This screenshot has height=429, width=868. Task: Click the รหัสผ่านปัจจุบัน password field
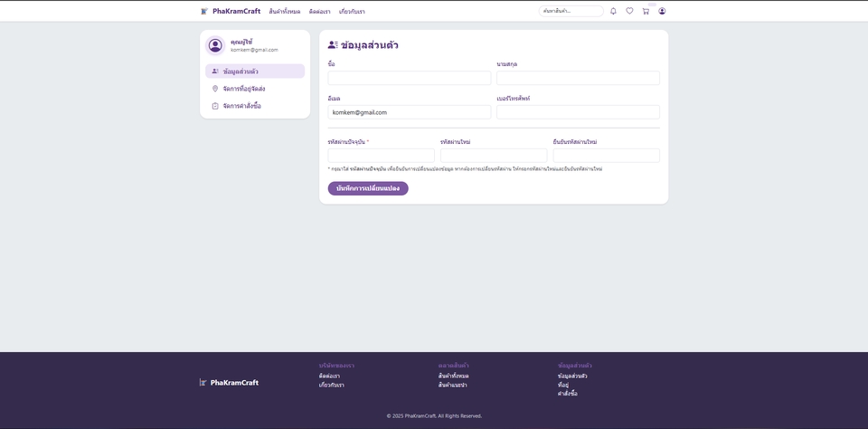click(x=381, y=156)
